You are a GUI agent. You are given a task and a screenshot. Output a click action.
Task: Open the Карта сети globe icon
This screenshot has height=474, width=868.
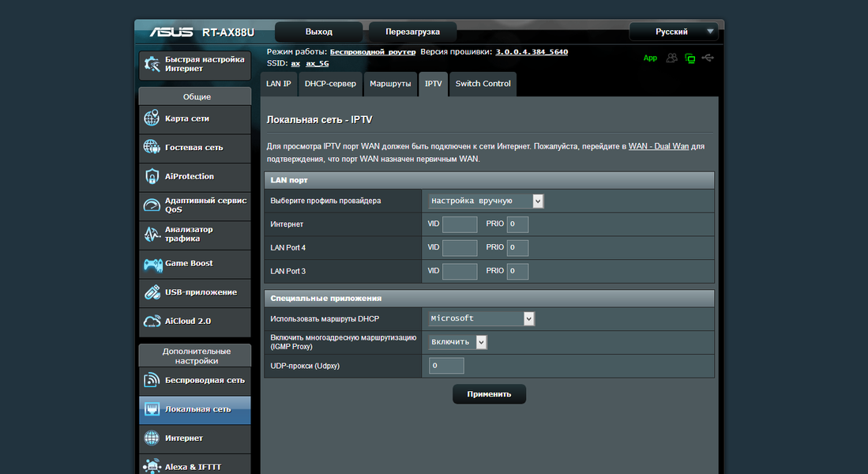152,118
